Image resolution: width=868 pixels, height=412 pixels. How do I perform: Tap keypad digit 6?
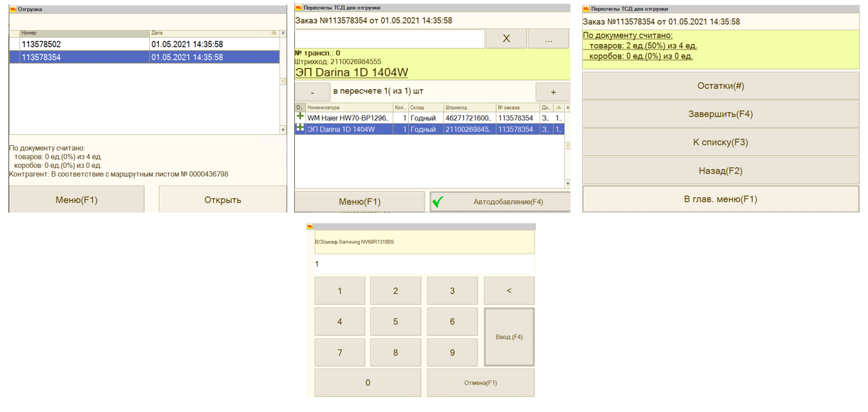pos(452,322)
